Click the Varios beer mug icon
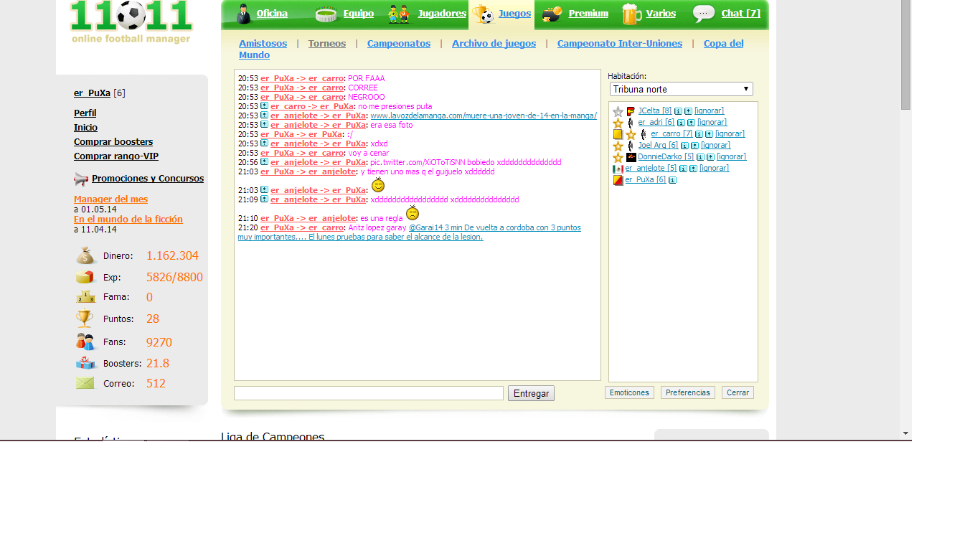The width and height of the screenshot is (980, 551). 631,14
